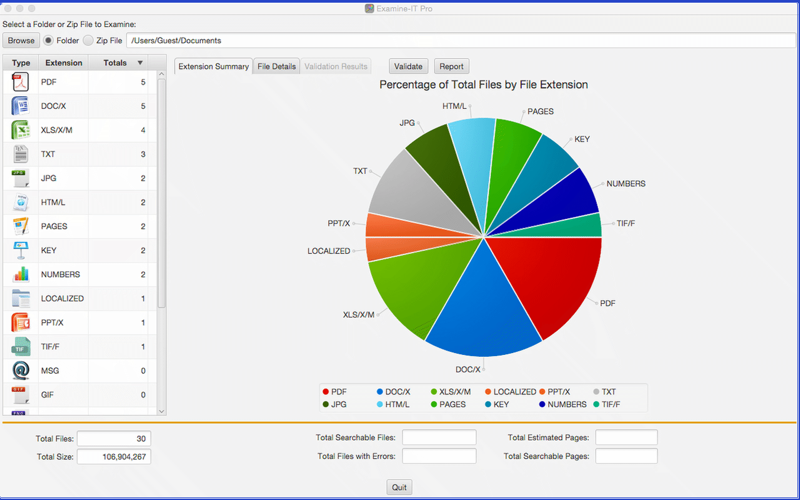Switch to the File Details tab
Screen dimensions: 800x500
click(277, 66)
